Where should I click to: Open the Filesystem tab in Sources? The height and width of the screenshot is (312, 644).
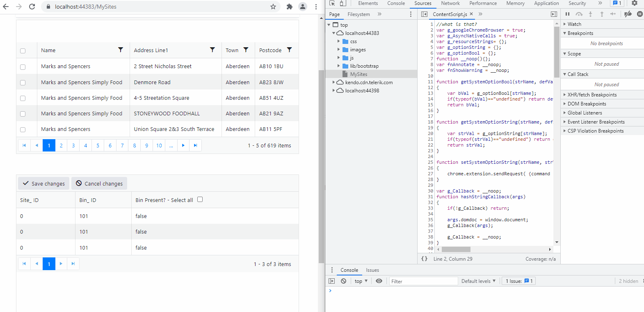coord(359,14)
